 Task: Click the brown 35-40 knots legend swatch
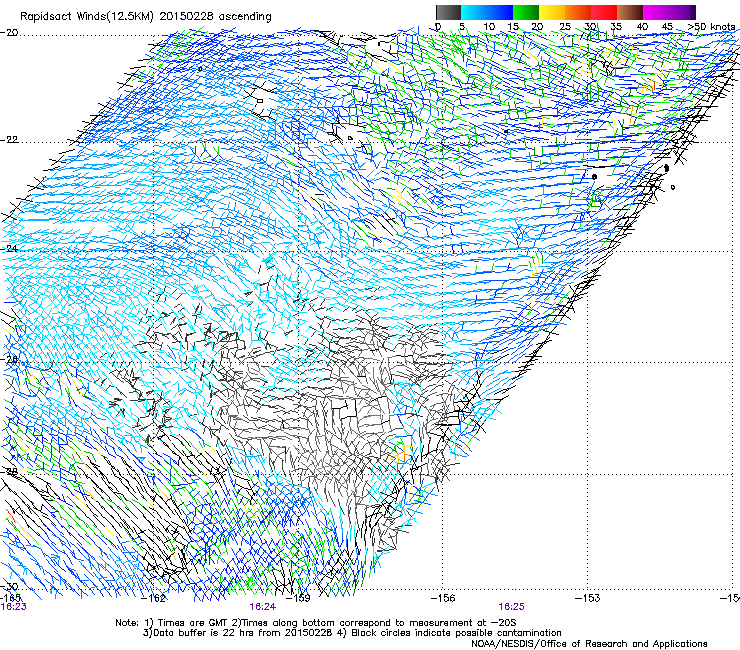pos(630,12)
